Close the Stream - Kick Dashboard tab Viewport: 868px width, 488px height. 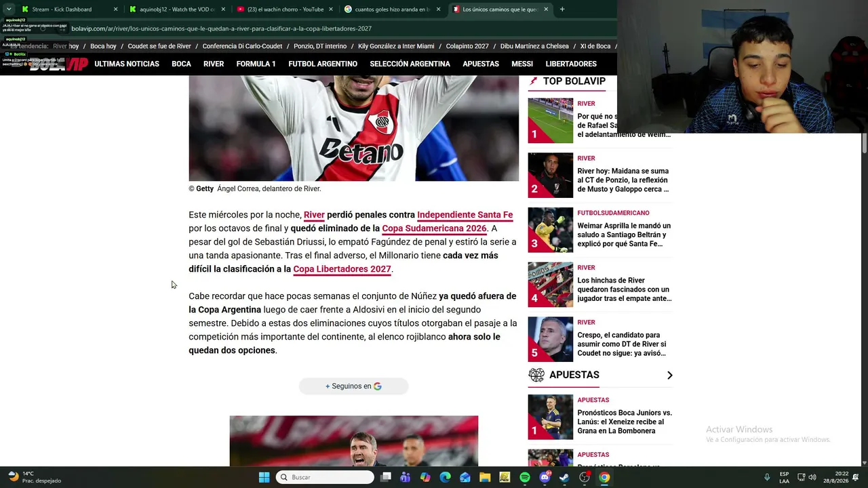coord(115,9)
